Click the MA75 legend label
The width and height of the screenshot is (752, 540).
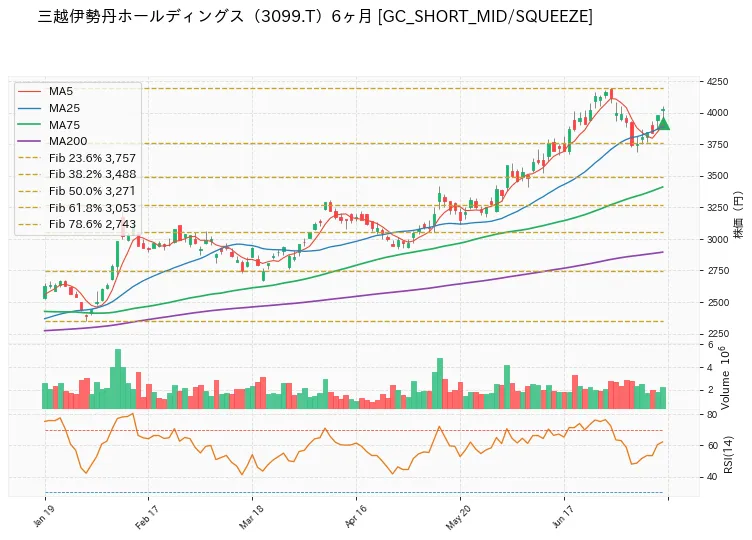pyautogui.click(x=64, y=125)
